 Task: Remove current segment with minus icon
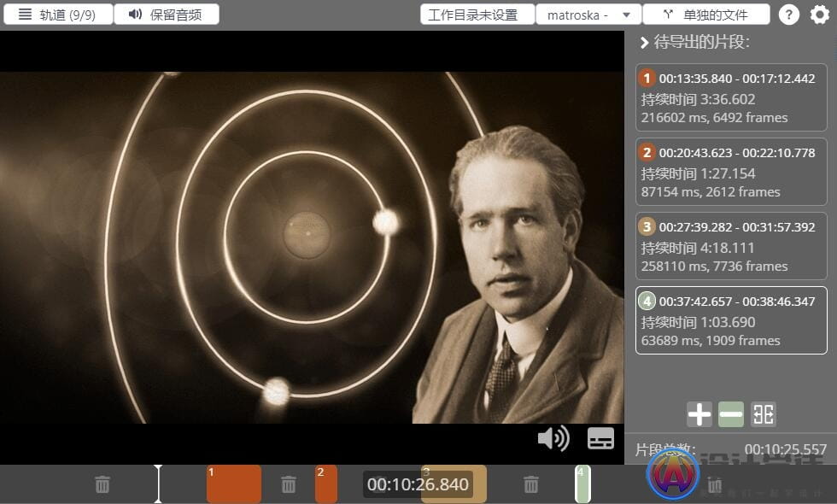(731, 413)
